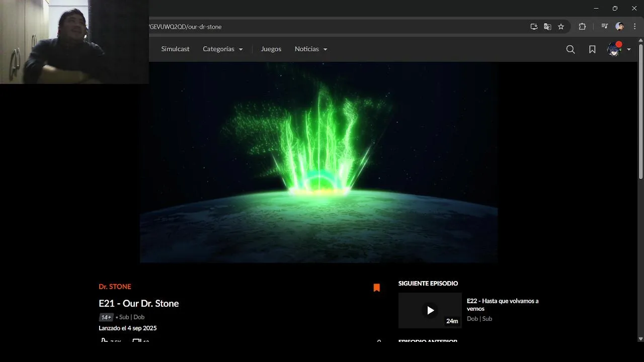The height and width of the screenshot is (362, 644).
Task: Open the Crunchyroll watchlist bookmark icon
Action: point(592,49)
